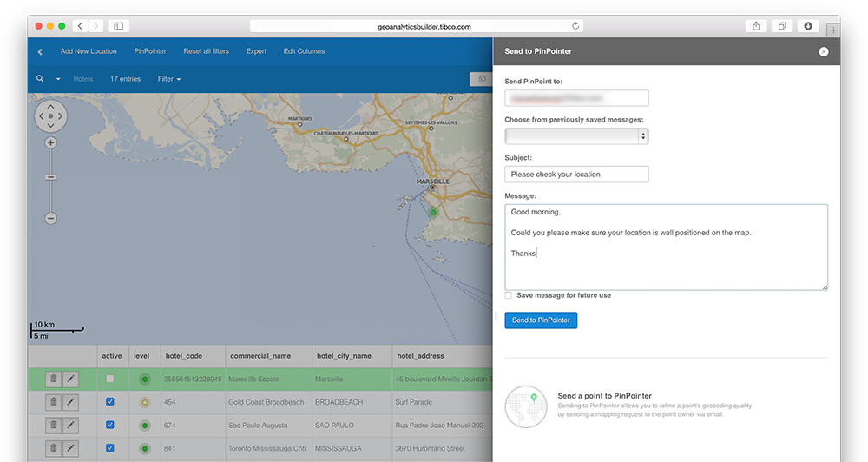Click the map zoom out minus button

click(50, 218)
